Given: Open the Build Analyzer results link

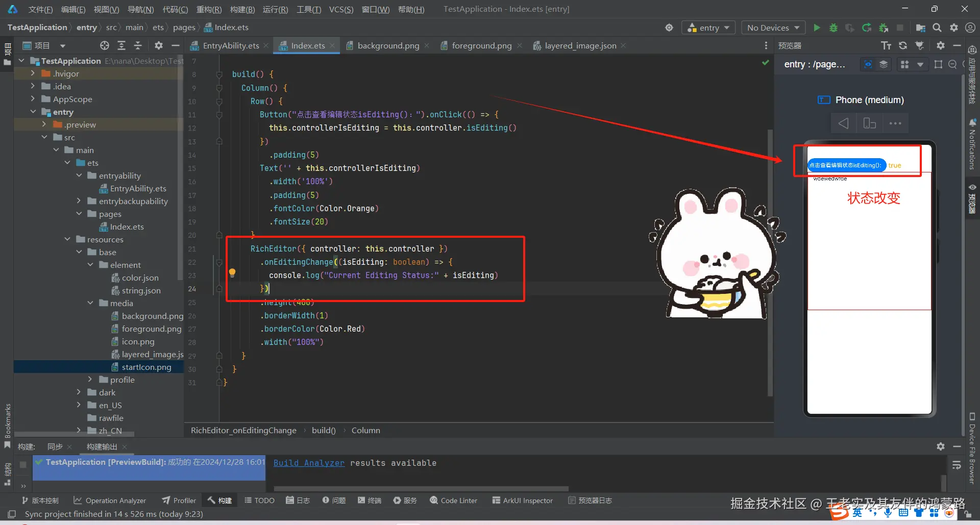Looking at the screenshot, I should click(x=308, y=463).
